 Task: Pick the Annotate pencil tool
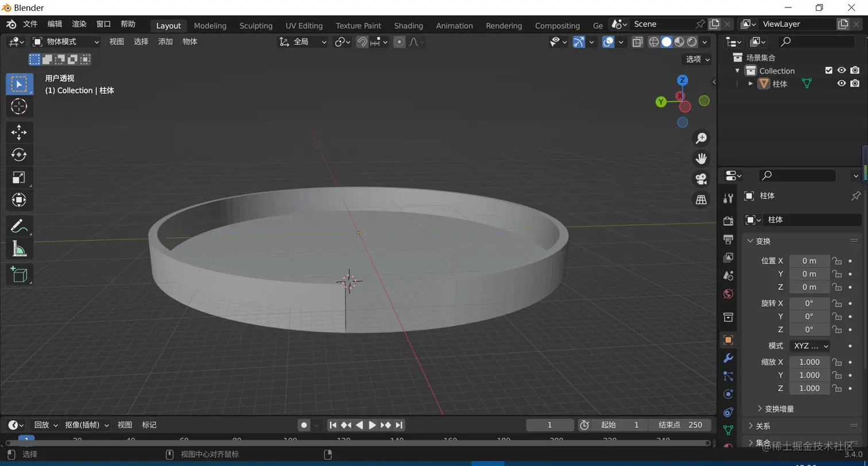pos(19,226)
